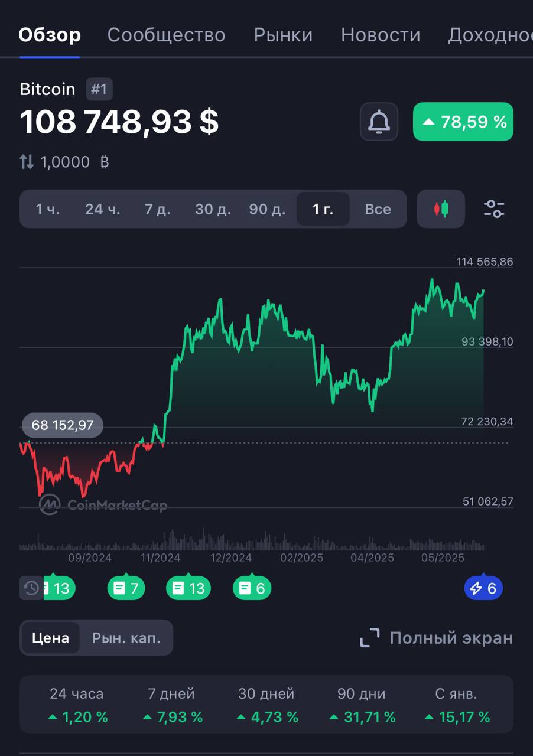
Task: Tap the 90 дни 31,71 % stat
Action: 362,706
